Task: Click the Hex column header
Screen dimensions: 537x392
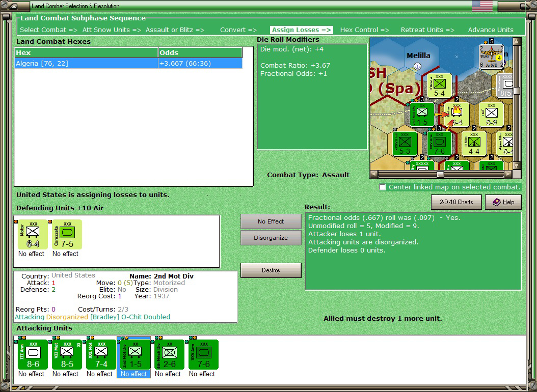Action: (86, 52)
